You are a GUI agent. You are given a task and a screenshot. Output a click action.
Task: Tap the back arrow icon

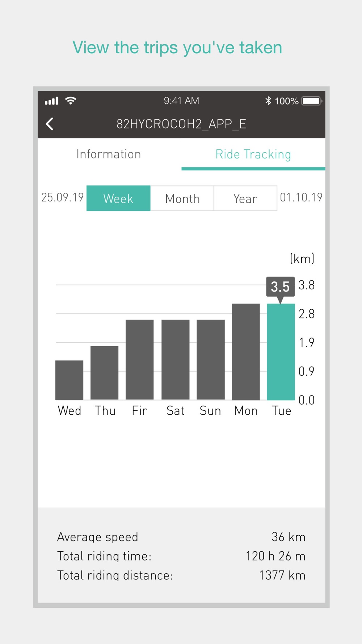point(50,124)
